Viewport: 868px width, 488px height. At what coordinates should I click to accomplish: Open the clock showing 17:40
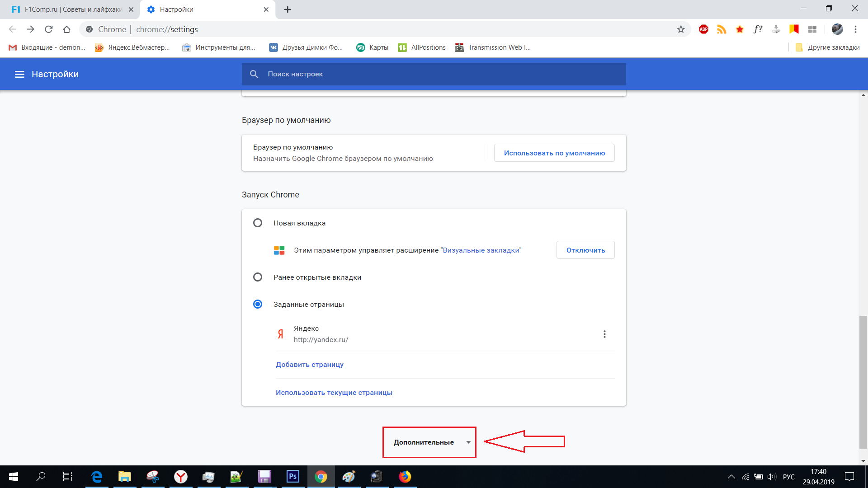point(818,472)
